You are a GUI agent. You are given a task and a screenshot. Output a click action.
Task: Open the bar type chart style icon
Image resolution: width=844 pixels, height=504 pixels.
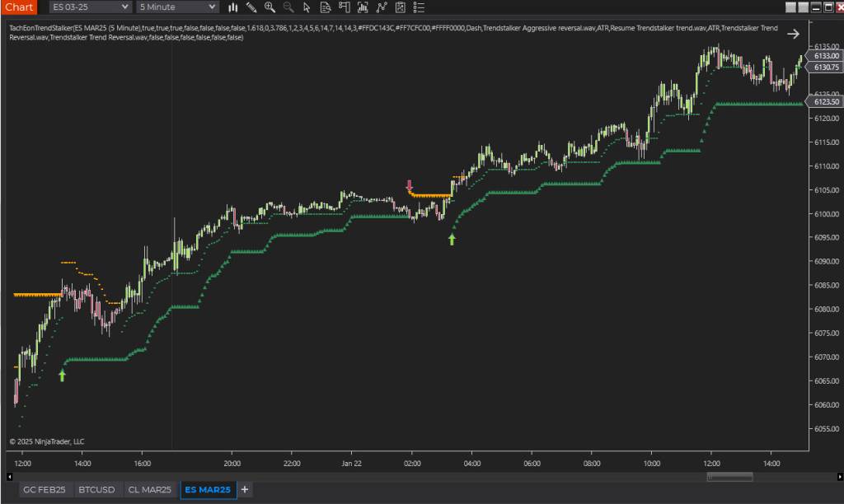(233, 7)
